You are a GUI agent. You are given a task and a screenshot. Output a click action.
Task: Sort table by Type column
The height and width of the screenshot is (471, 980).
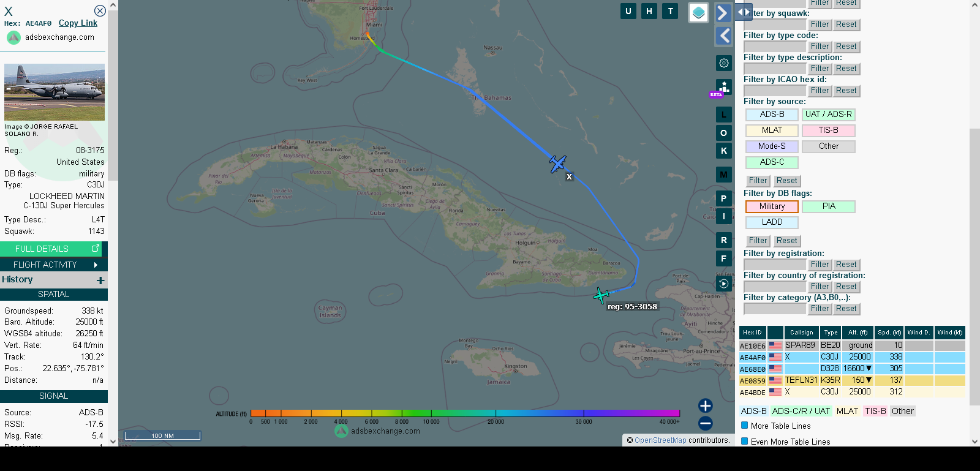click(831, 333)
